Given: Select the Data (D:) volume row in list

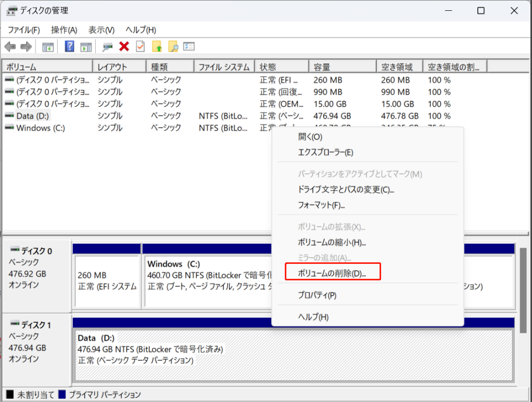Looking at the screenshot, I should pos(32,116).
